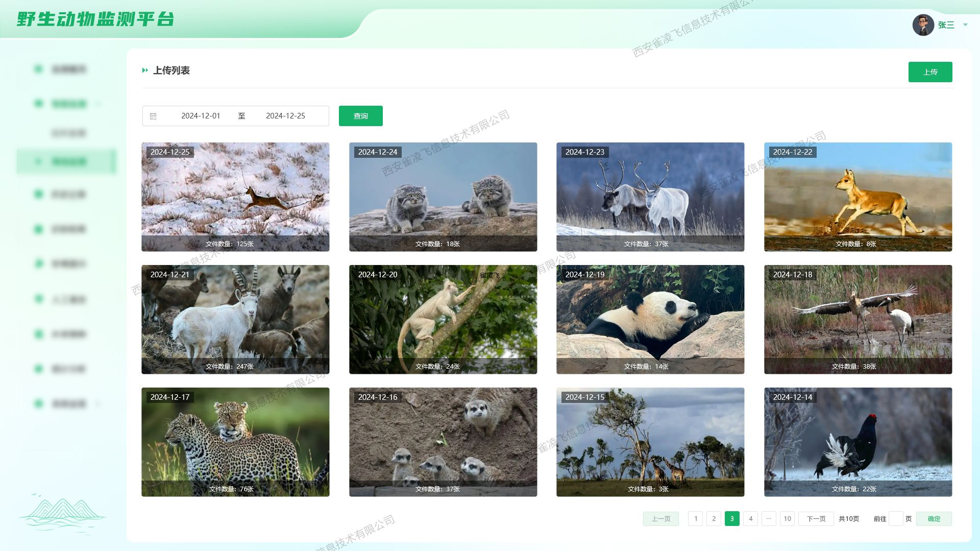The image size is (980, 551).
Task: Confirm page jump with 确定 button
Action: (x=934, y=519)
